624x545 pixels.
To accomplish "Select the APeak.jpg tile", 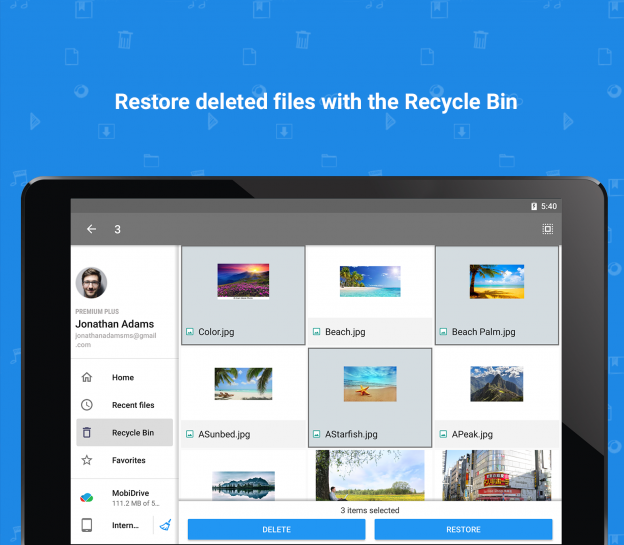I will 497,398.
